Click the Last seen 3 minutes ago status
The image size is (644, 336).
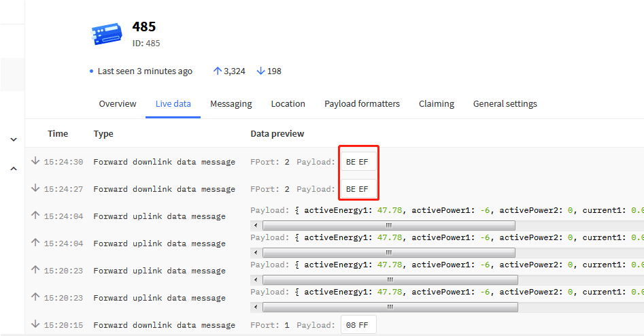tap(145, 71)
